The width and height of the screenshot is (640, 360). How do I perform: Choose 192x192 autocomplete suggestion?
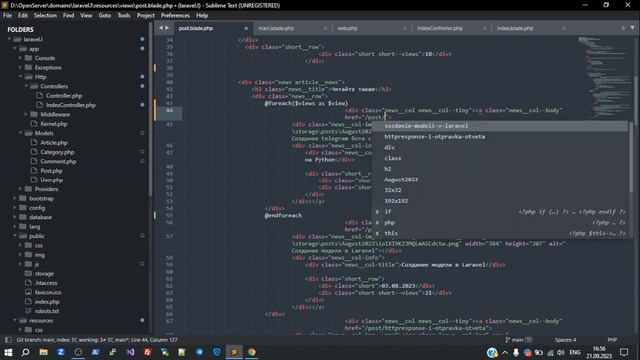coord(500,201)
